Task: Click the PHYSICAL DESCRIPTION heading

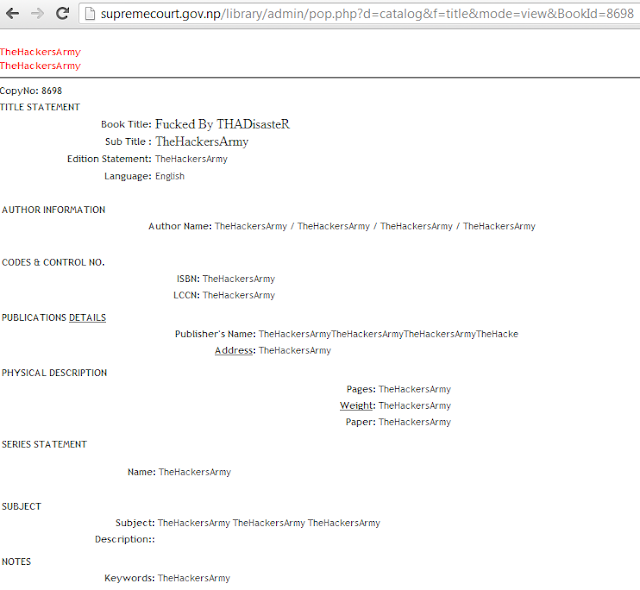Action: pyautogui.click(x=54, y=373)
